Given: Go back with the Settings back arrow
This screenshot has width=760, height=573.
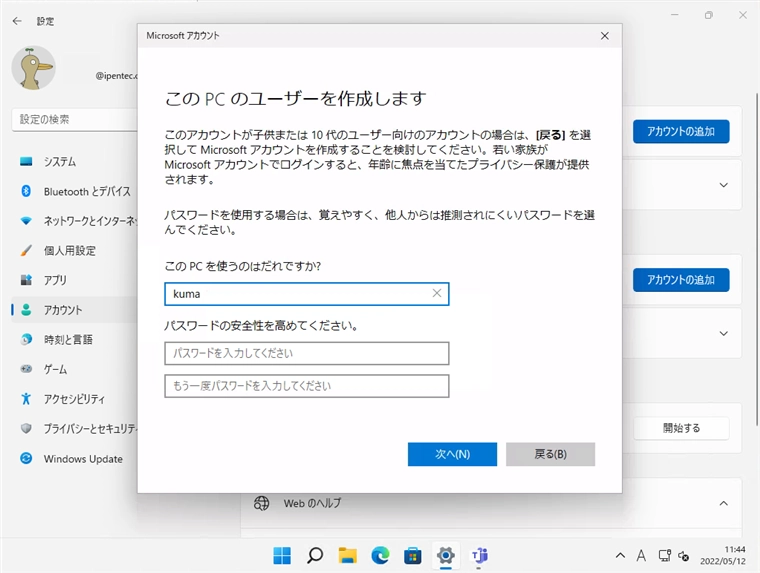Looking at the screenshot, I should coord(17,21).
